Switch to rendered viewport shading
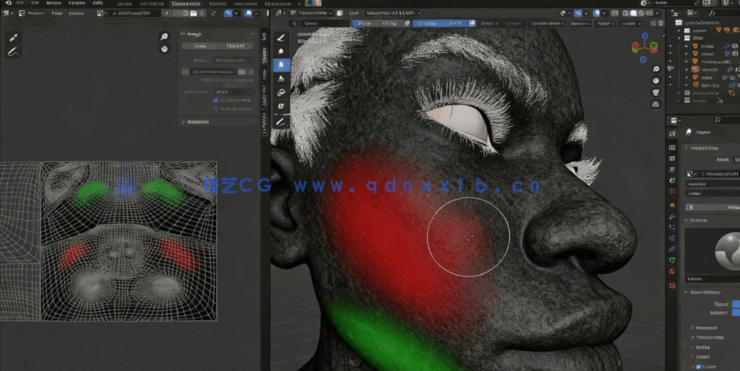Screen dimensions: 740x371 coord(650,13)
